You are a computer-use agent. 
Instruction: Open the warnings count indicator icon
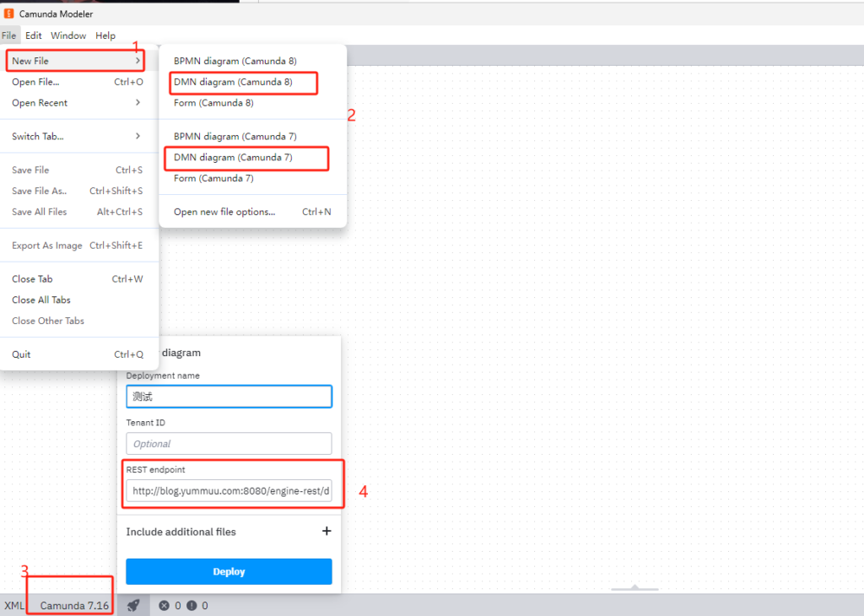[192, 605]
